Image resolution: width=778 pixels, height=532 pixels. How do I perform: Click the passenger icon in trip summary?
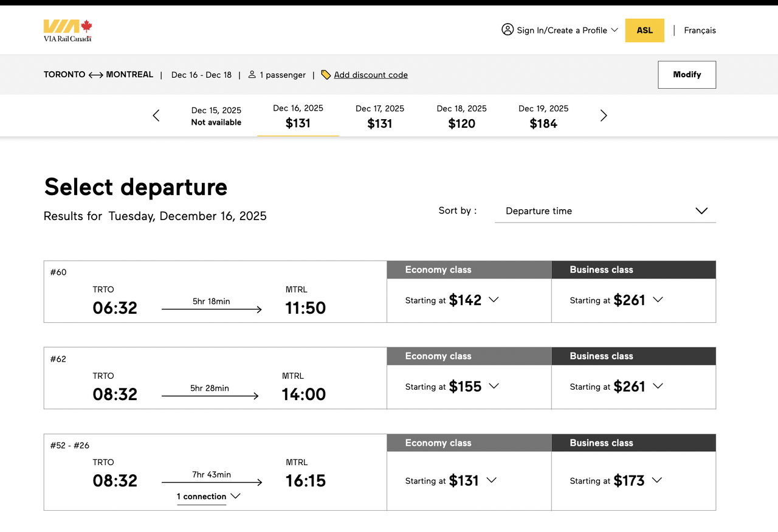[x=252, y=75]
